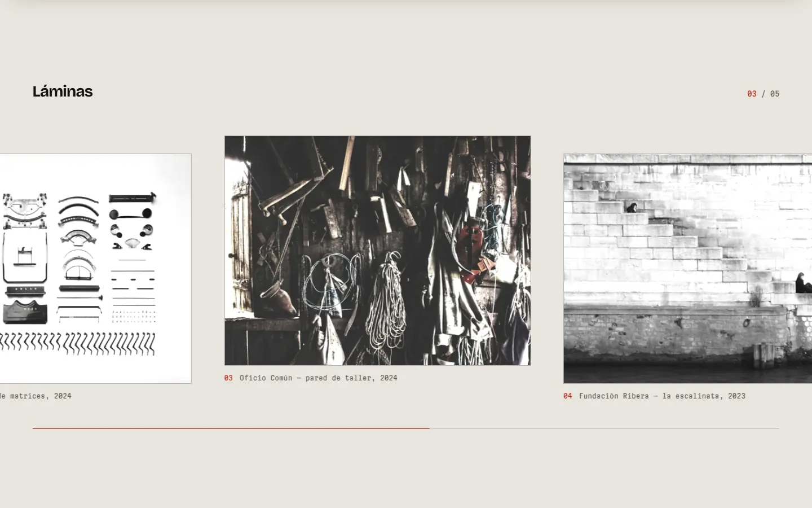Viewport: 812px width, 508px height.
Task: Open the workshop wall photograph
Action: tap(377, 251)
